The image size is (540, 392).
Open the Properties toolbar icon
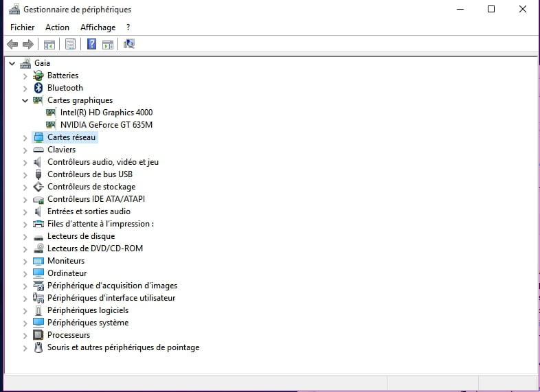point(70,44)
